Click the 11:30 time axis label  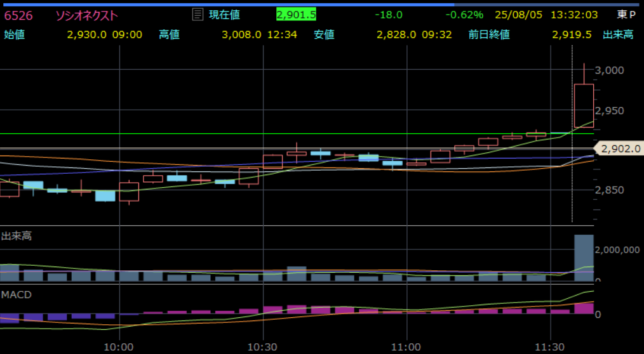tap(549, 347)
